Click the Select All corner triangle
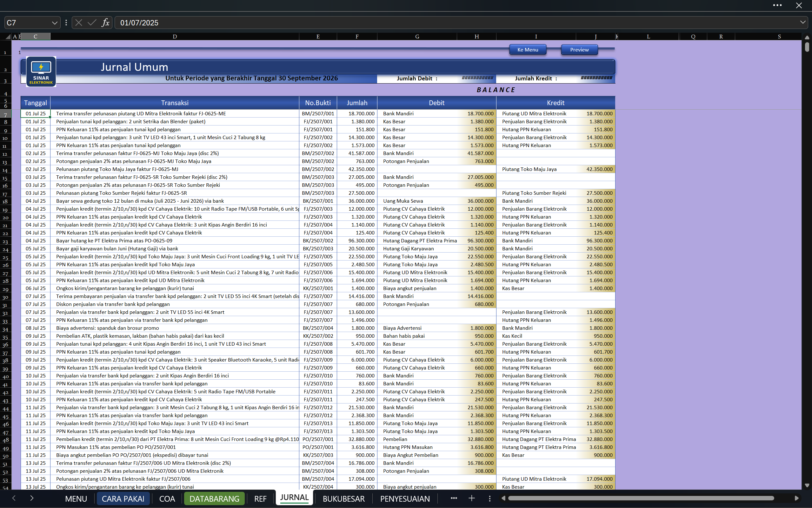 (x=7, y=37)
